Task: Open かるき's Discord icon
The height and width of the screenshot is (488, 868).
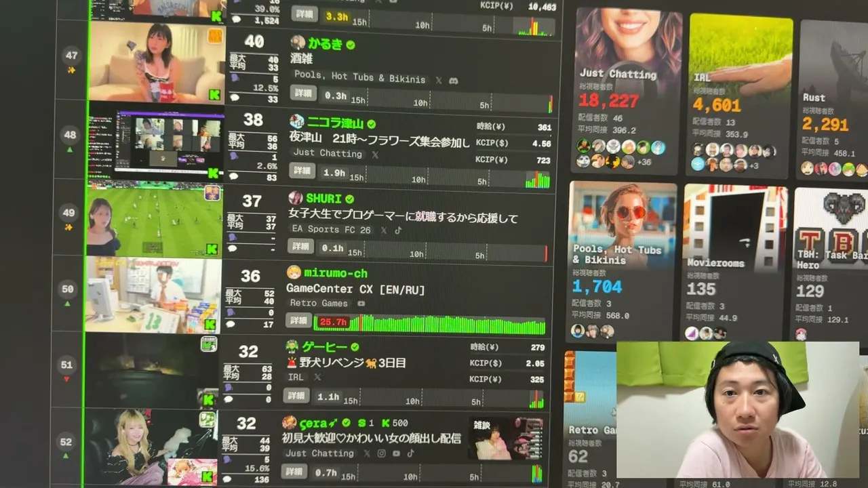Action: click(x=454, y=80)
